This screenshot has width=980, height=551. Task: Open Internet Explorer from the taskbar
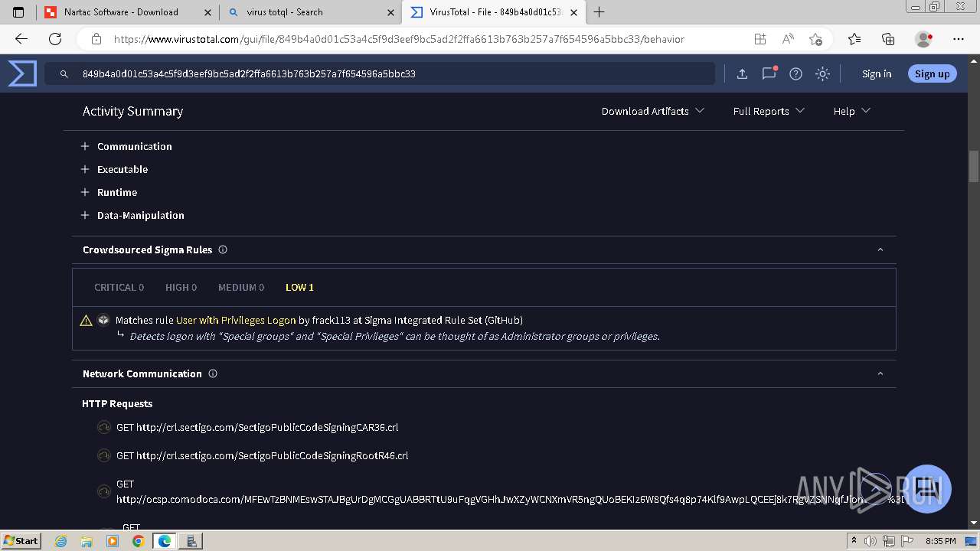point(61,540)
